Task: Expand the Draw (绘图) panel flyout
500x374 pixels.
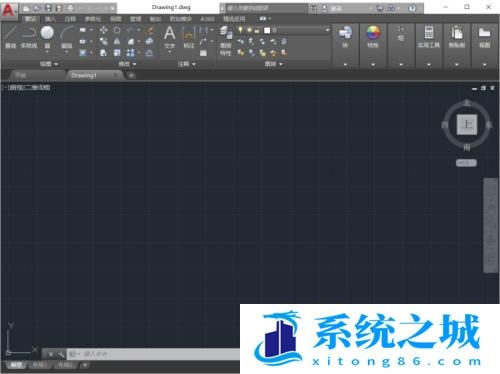Action: pos(49,64)
